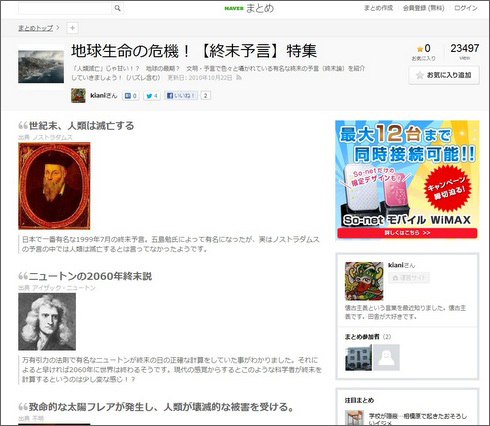Click the search magnifier icon
490x426 pixels.
tap(117, 8)
